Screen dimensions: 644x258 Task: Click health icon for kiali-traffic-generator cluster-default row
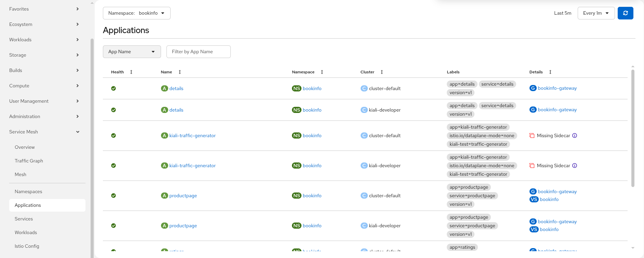[113, 135]
